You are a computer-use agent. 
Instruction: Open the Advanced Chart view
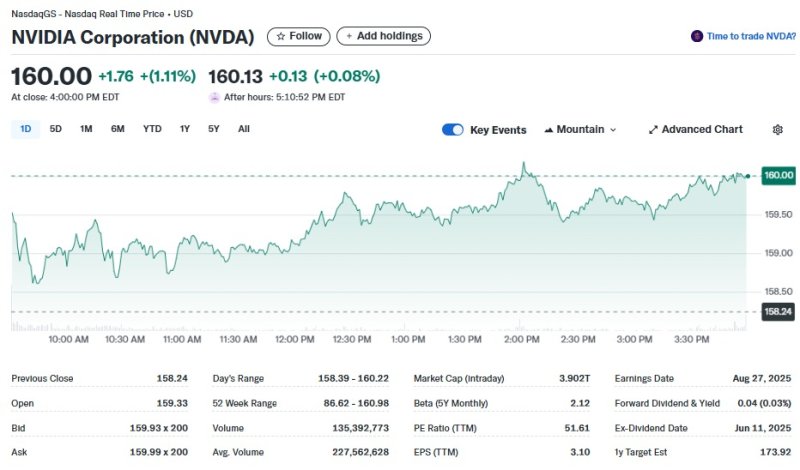click(695, 130)
